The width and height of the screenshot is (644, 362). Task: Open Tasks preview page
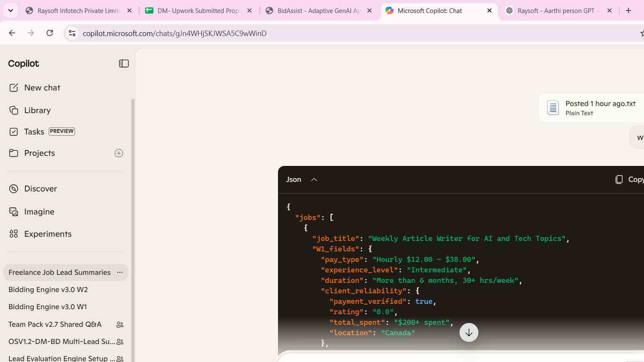tap(42, 132)
